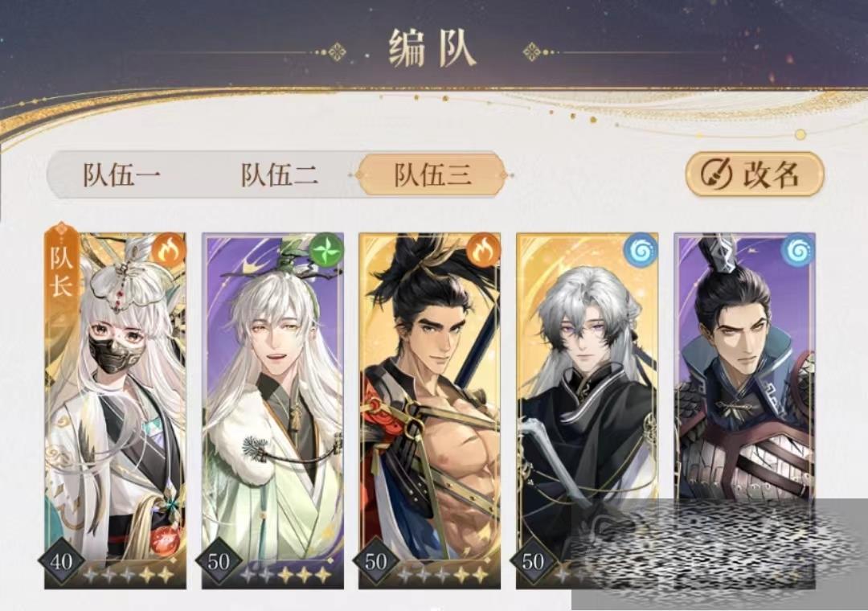The image size is (868, 611).
Task: Click level 40 badge on the captain card
Action: pyautogui.click(x=61, y=561)
